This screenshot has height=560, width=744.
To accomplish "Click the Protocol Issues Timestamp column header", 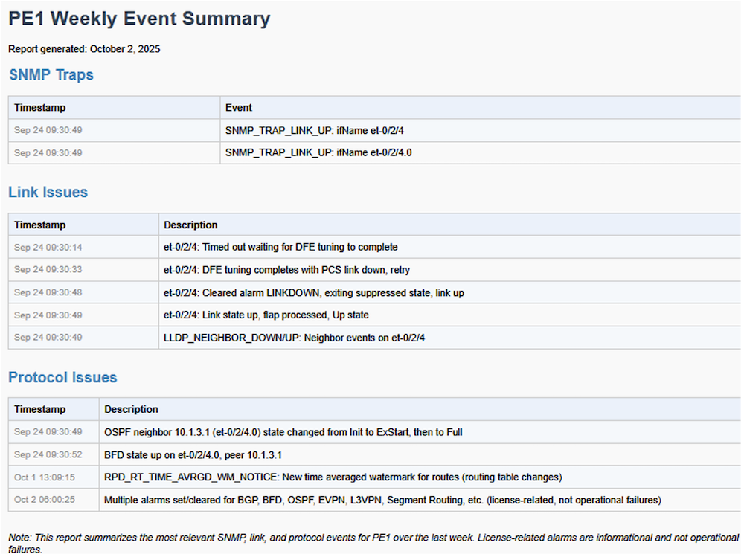I will (x=39, y=409).
